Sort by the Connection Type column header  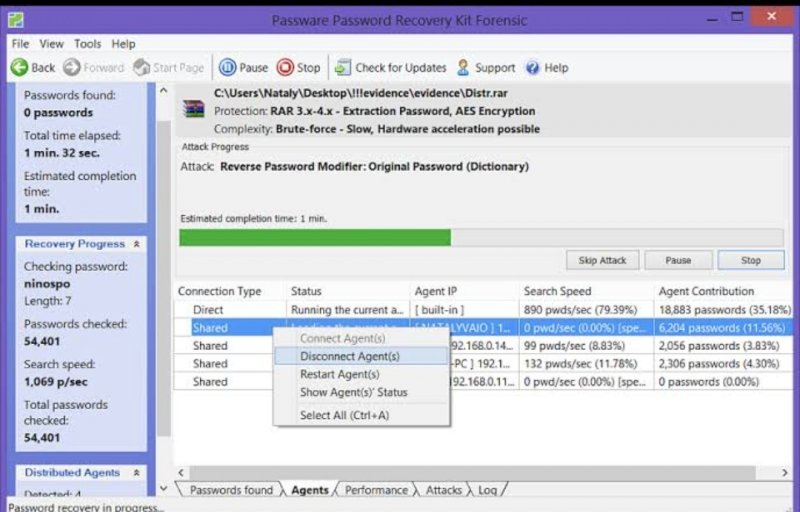[x=230, y=291]
